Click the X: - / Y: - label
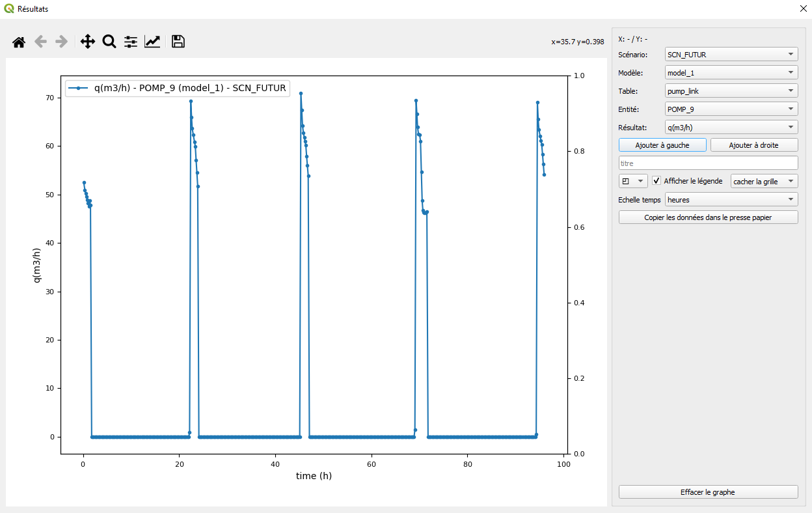Image resolution: width=812 pixels, height=513 pixels. coord(632,39)
